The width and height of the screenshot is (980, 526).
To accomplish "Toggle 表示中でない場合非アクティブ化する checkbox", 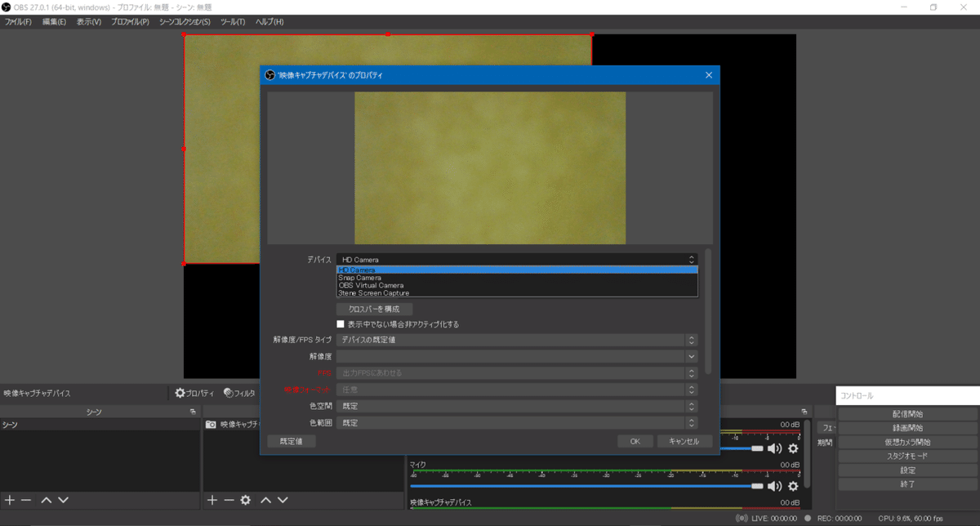I will pos(341,324).
